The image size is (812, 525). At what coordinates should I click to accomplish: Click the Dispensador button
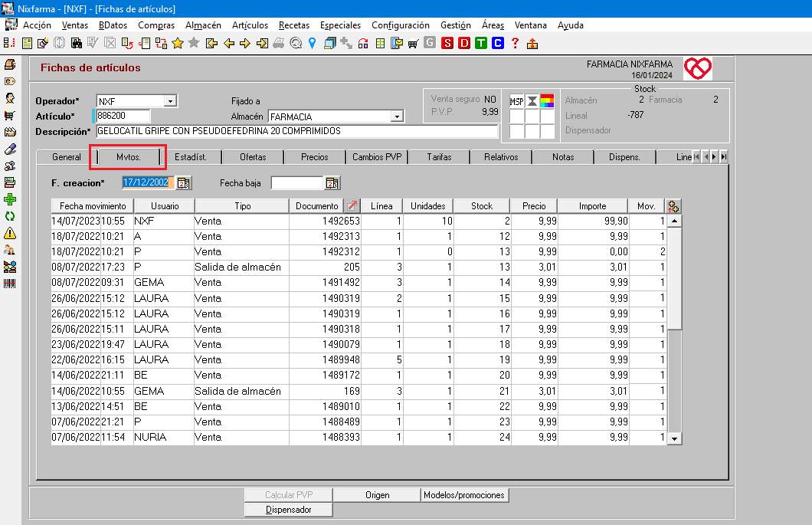[x=289, y=510]
